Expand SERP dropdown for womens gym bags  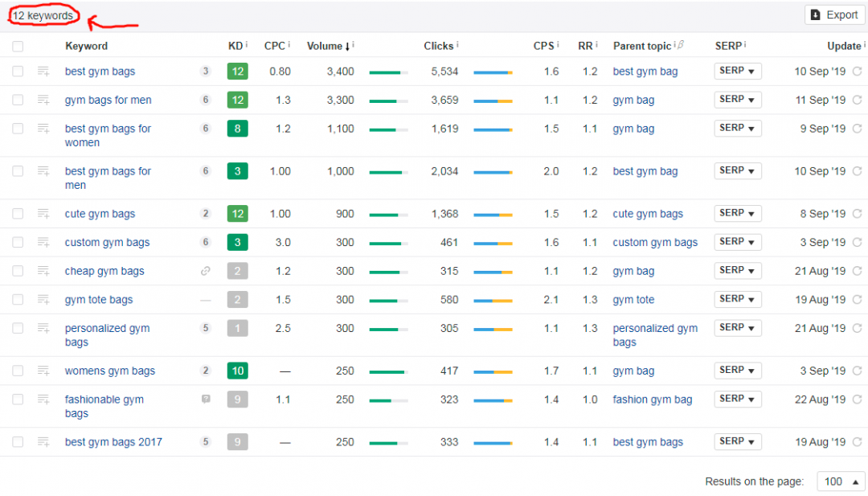click(x=737, y=371)
